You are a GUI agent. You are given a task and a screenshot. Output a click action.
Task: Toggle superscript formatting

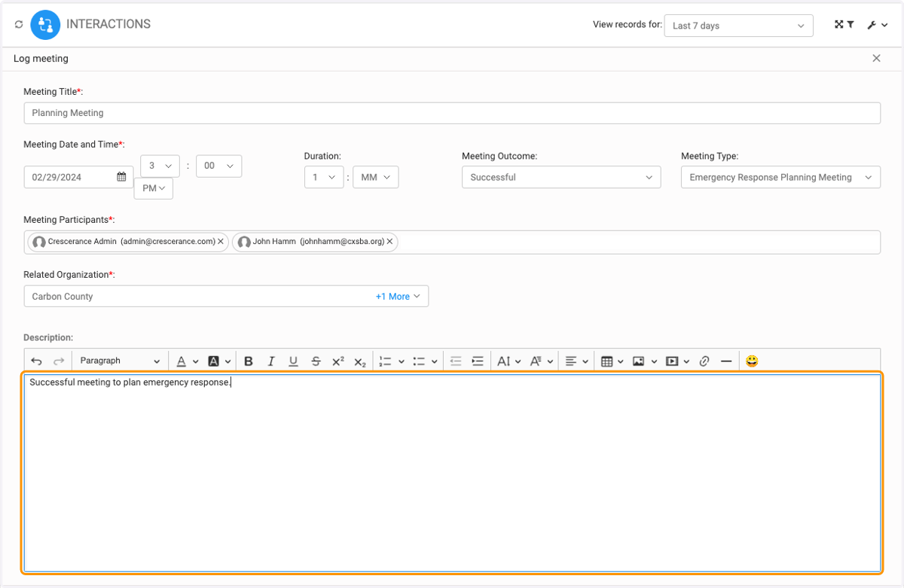tap(338, 361)
